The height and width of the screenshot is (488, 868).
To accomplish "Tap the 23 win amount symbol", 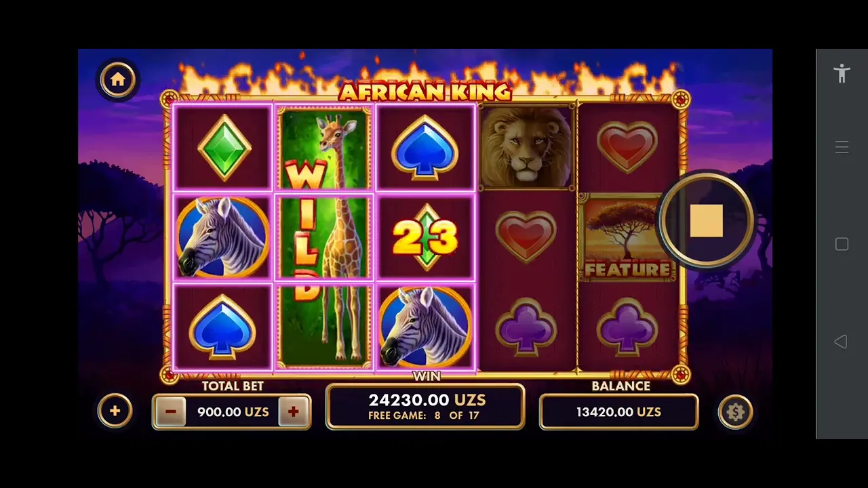I will coord(425,237).
